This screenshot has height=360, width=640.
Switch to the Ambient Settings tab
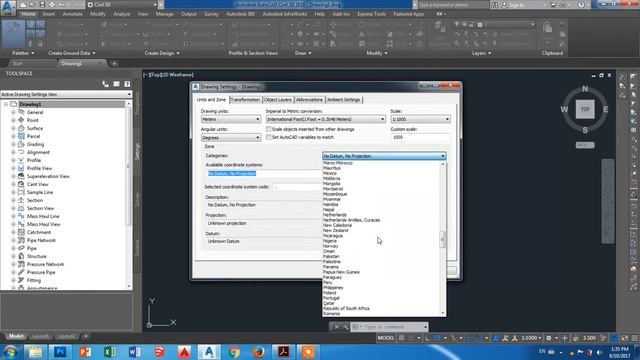(343, 100)
